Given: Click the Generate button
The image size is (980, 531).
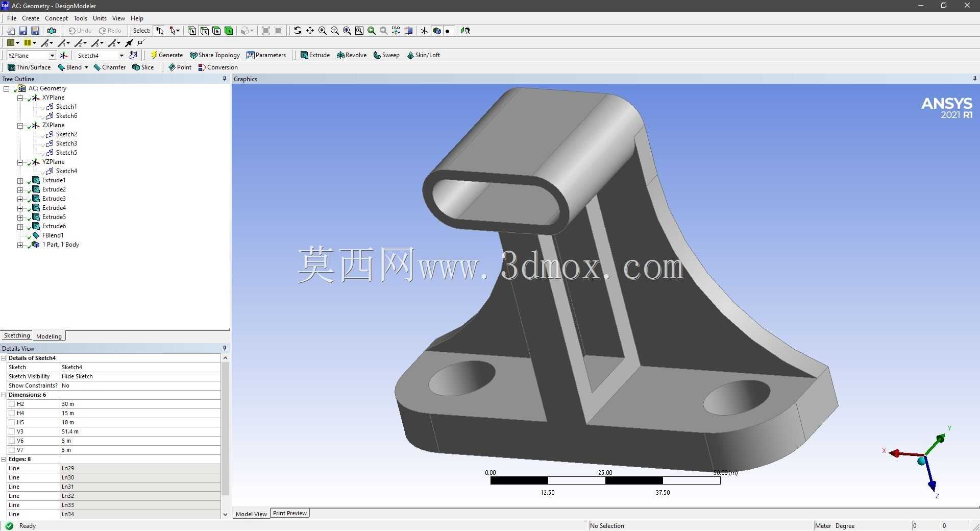Looking at the screenshot, I should (x=166, y=55).
